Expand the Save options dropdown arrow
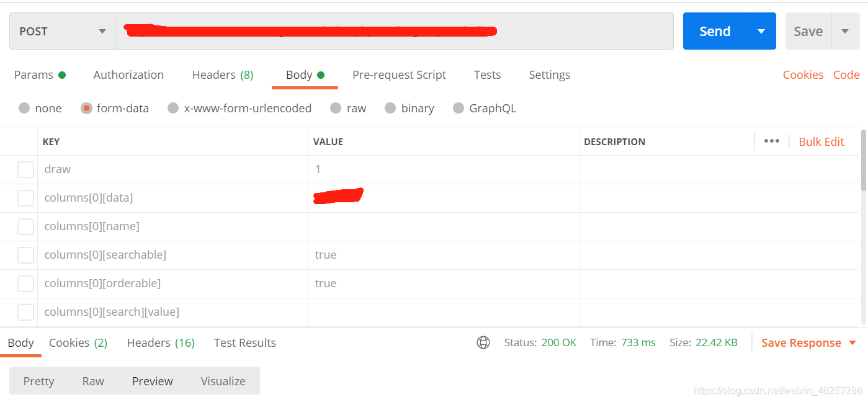The height and width of the screenshot is (402, 868). (x=845, y=31)
